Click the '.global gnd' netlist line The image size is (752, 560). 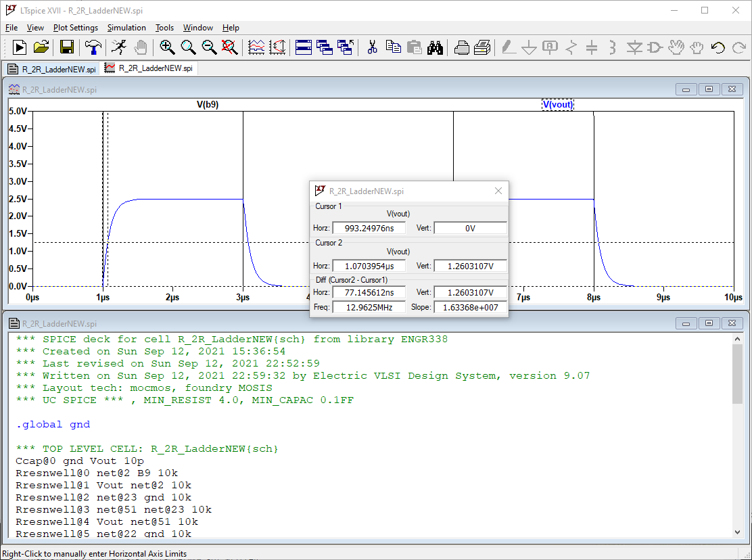click(x=53, y=424)
